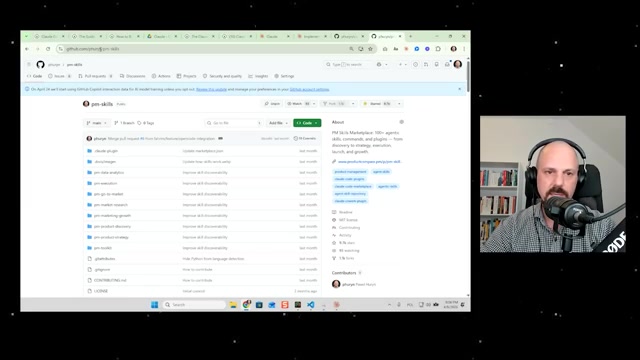Open the .gitattributes file
Image resolution: width=640 pixels, height=360 pixels.
coord(104,259)
